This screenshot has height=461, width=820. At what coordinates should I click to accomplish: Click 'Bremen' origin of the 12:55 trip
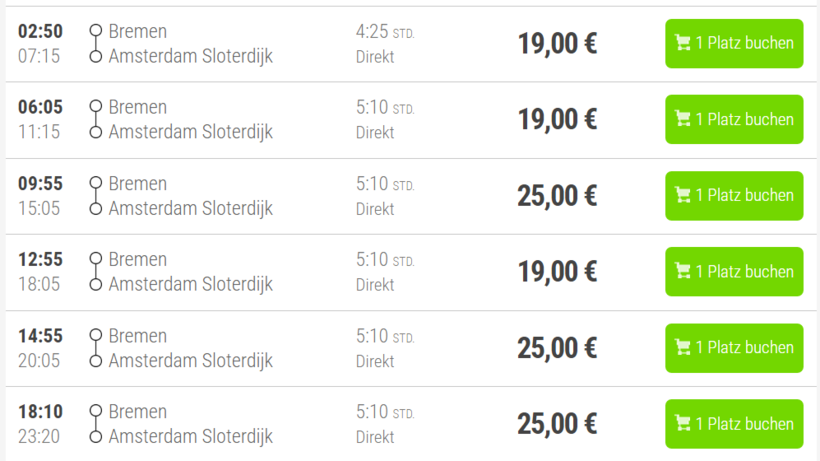click(137, 259)
